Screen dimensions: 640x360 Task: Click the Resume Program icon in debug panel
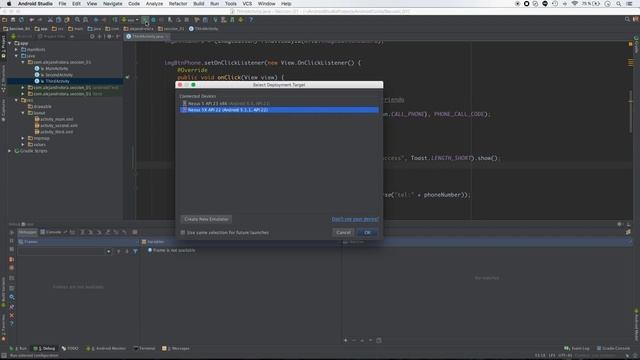pos(11,232)
